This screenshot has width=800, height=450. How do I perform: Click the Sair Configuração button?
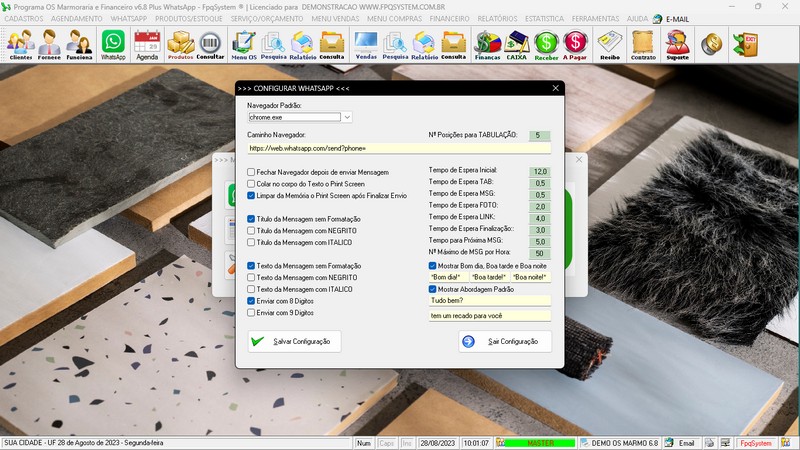[505, 341]
